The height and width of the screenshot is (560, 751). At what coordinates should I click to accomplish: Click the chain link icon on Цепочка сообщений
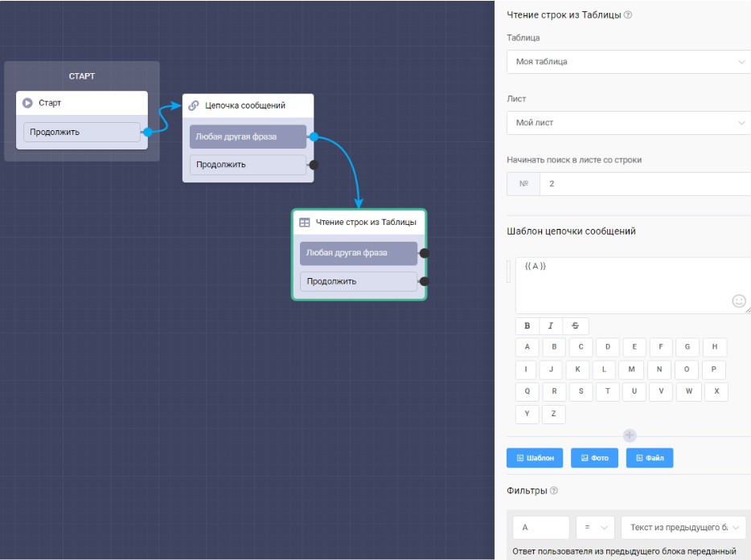(194, 105)
